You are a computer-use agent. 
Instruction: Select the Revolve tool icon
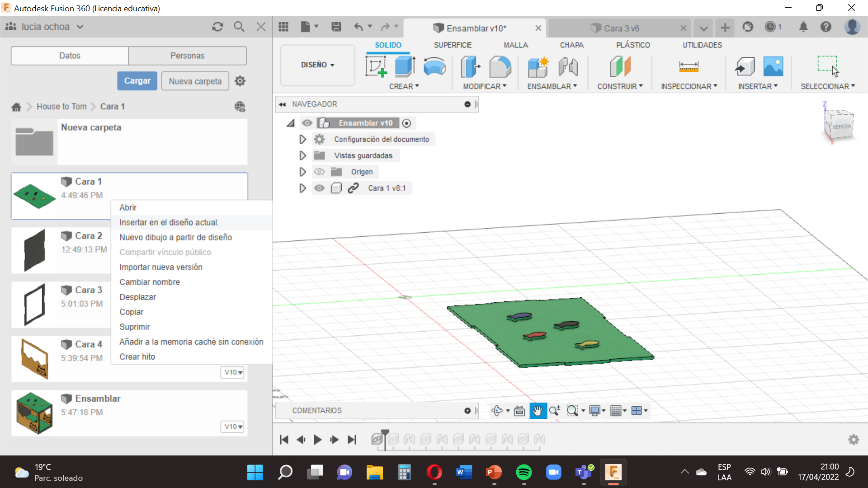(x=434, y=66)
